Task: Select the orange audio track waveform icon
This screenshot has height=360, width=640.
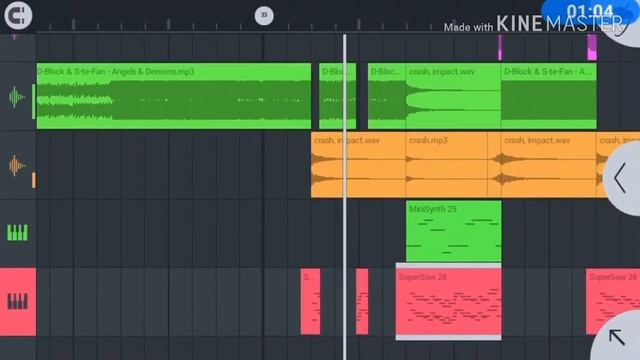Action: (17, 165)
